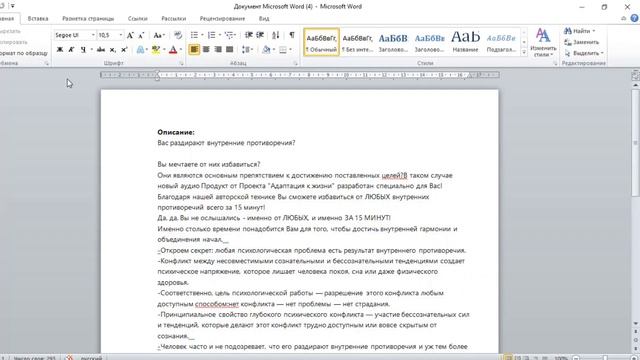
Task: Click the Numbering list icon
Action: click(211, 35)
